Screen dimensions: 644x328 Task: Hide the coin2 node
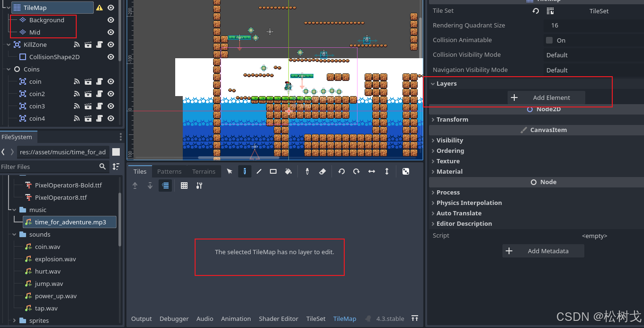tap(111, 94)
